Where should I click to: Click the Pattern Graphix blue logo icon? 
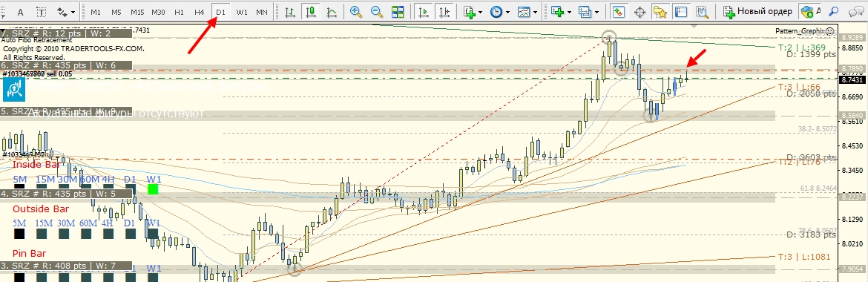click(x=14, y=90)
